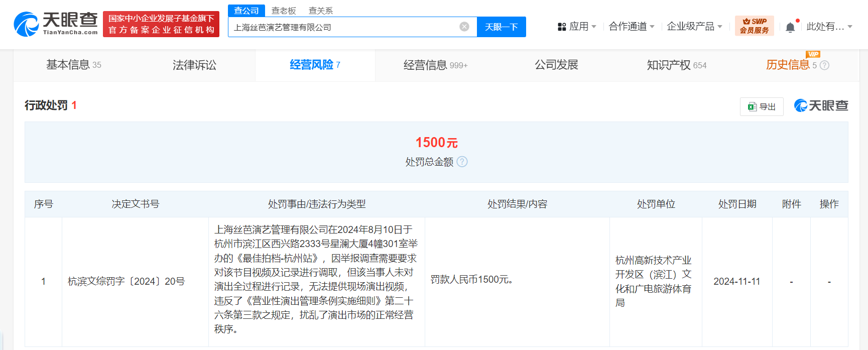The width and height of the screenshot is (868, 350).
Task: Open the 基本信息 tab
Action: [x=74, y=65]
